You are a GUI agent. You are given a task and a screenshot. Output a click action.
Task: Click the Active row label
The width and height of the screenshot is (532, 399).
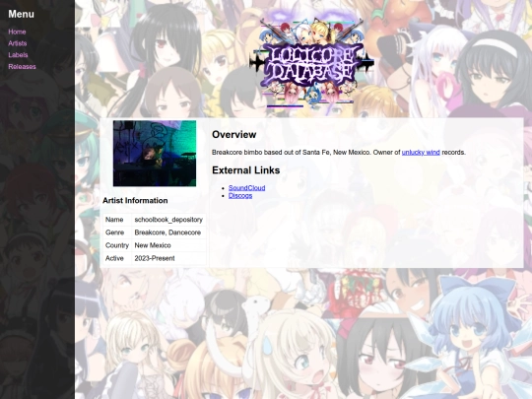[117, 258]
